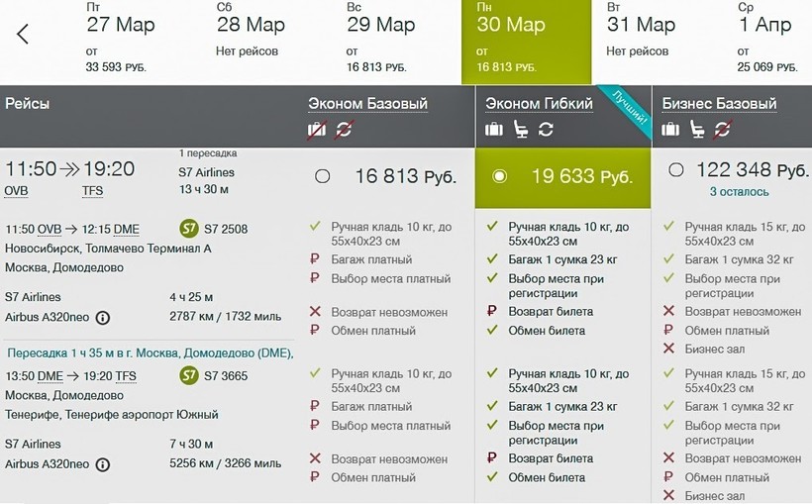Click S7 logo beside flight S7 3665

tap(188, 375)
